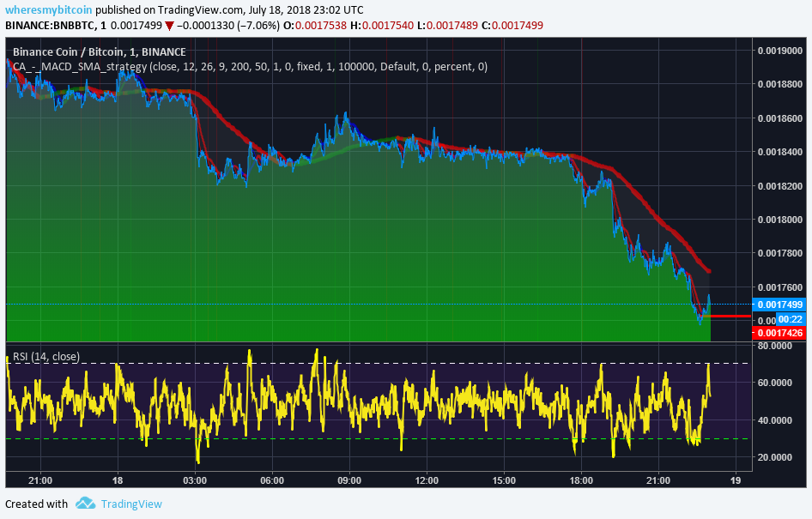The height and width of the screenshot is (519, 812).
Task: Click the 0.0018600 price axis value
Action: 780,118
